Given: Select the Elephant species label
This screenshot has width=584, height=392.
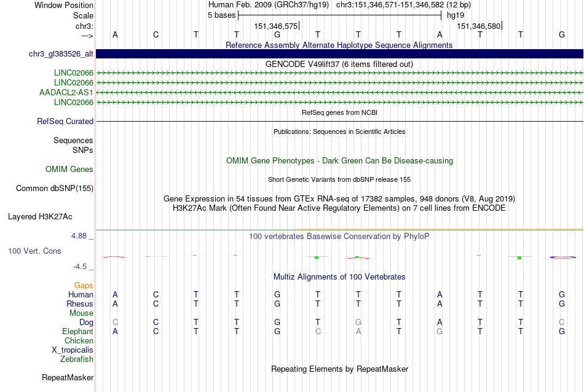Looking at the screenshot, I should click(x=78, y=331).
